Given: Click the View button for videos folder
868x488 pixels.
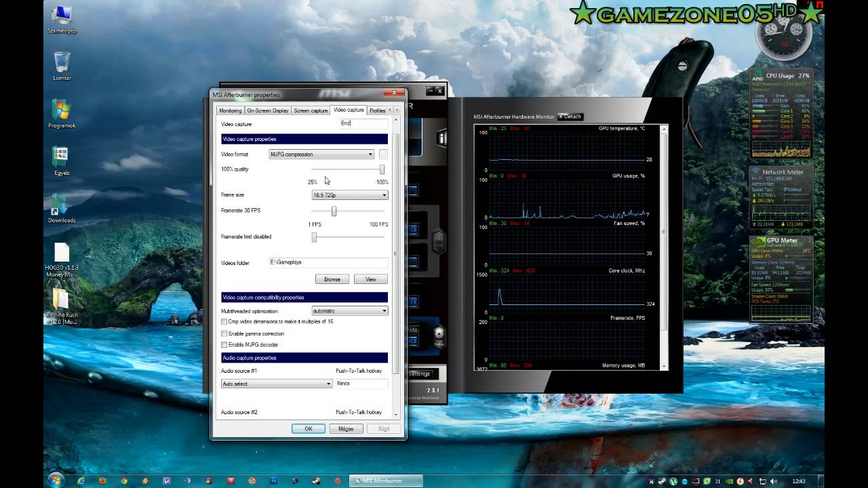Looking at the screenshot, I should (x=371, y=279).
